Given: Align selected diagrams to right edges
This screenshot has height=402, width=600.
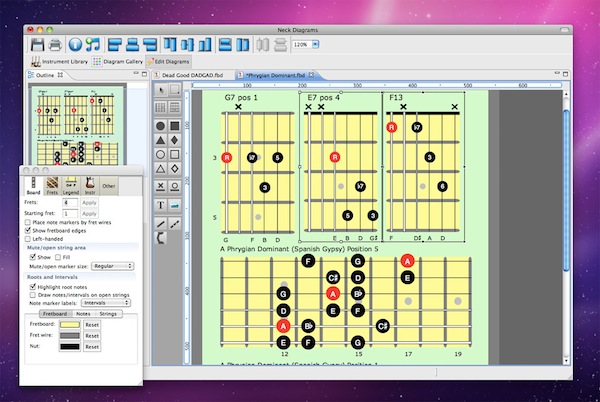Looking at the screenshot, I should click(150, 45).
